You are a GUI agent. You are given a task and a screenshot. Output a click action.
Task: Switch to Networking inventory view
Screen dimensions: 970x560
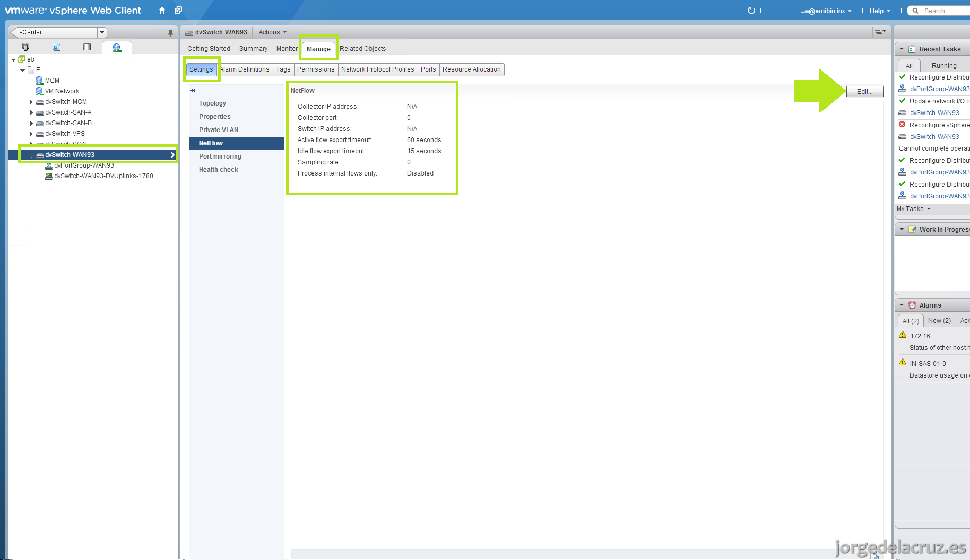point(117,48)
